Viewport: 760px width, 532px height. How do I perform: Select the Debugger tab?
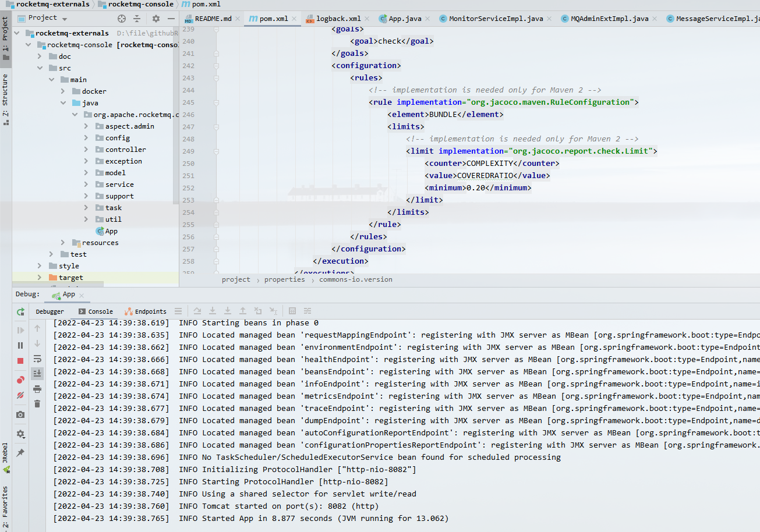click(x=50, y=311)
